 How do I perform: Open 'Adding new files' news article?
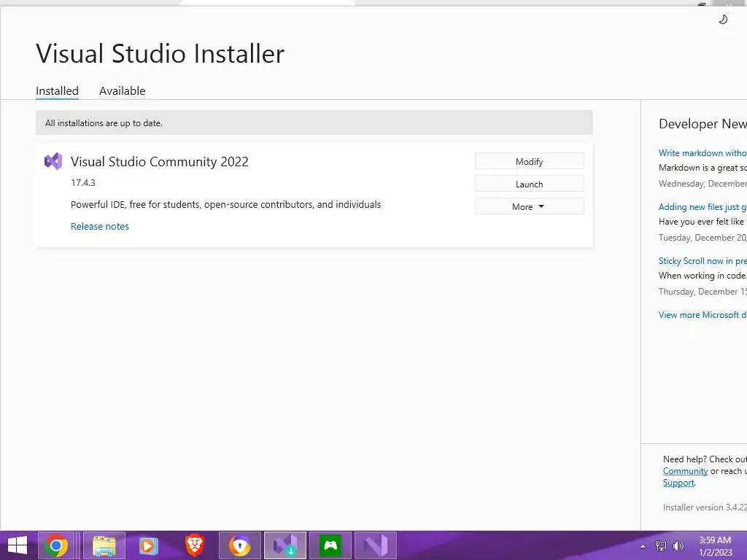(x=703, y=206)
